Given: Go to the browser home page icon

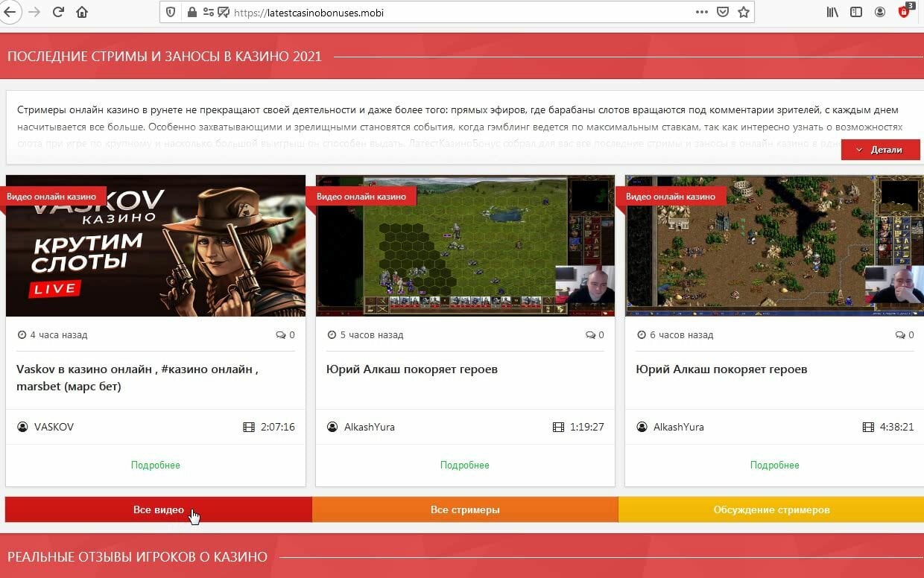Looking at the screenshot, I should (82, 12).
